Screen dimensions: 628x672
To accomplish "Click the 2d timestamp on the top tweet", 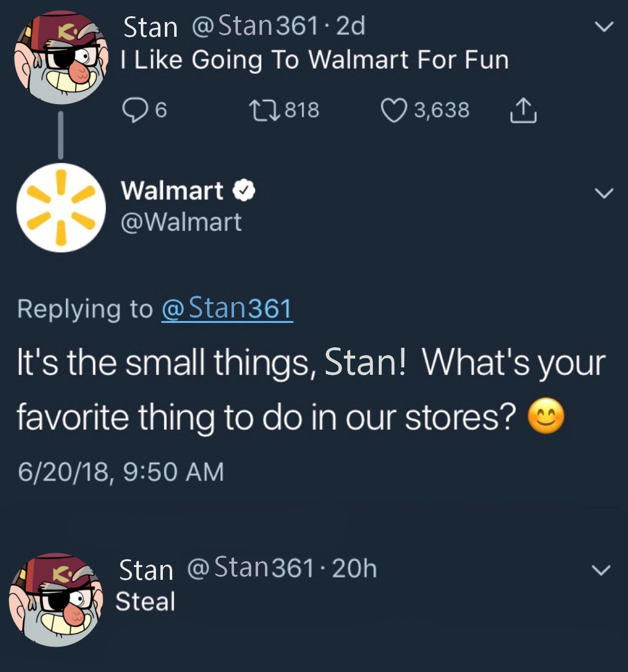I will [x=351, y=26].
